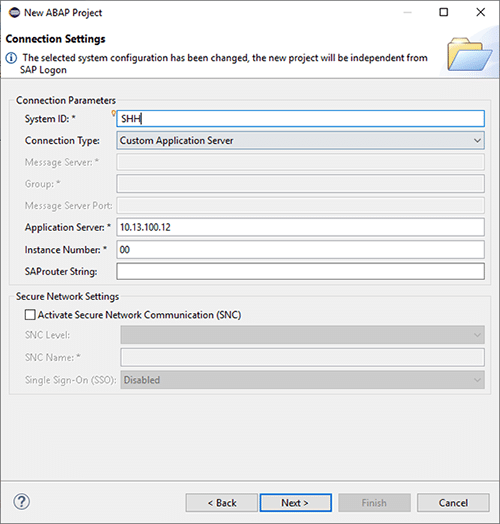Viewport: 500px width, 524px height.
Task: Focus the System ID field containing SHH
Action: click(300, 119)
